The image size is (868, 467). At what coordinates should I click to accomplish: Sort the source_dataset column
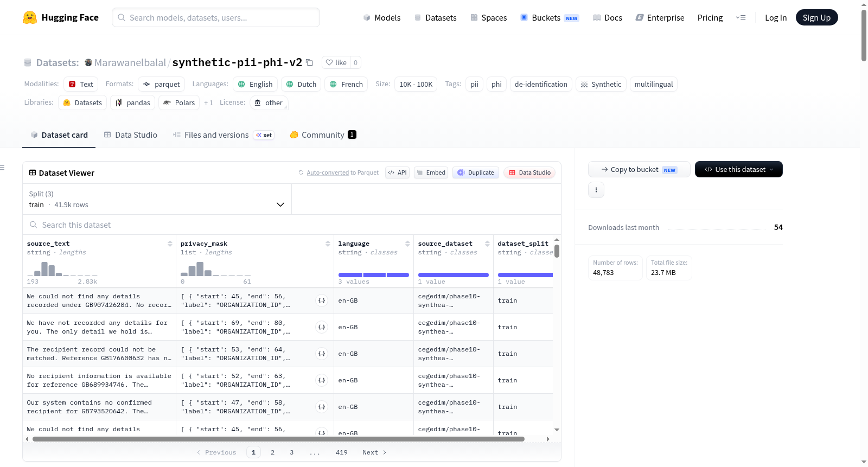tap(487, 244)
